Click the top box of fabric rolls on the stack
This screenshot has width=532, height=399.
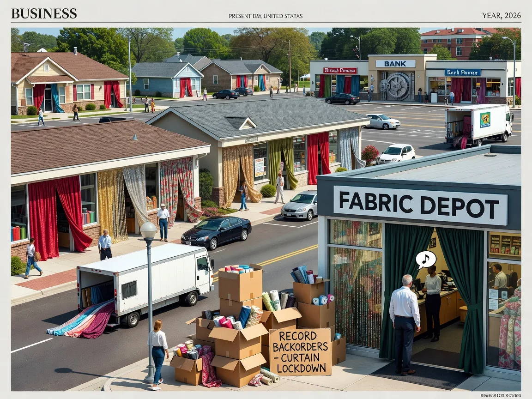coord(240,283)
